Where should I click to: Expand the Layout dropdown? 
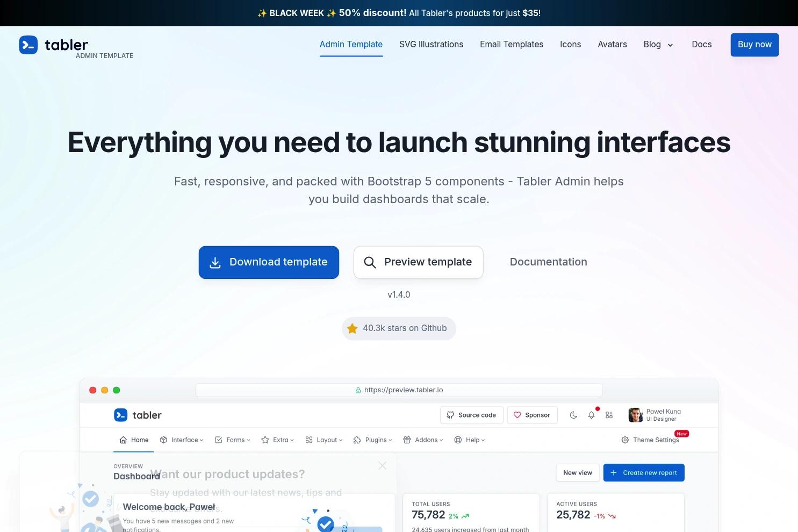[x=323, y=440]
